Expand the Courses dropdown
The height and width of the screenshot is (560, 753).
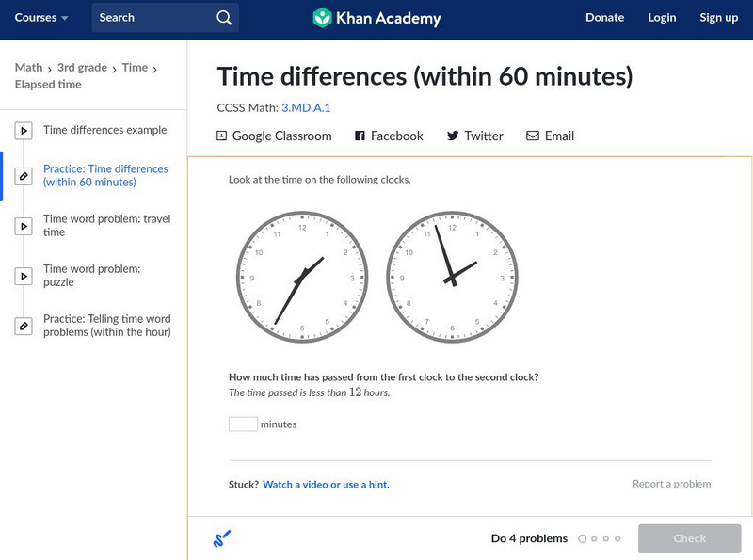pyautogui.click(x=41, y=18)
